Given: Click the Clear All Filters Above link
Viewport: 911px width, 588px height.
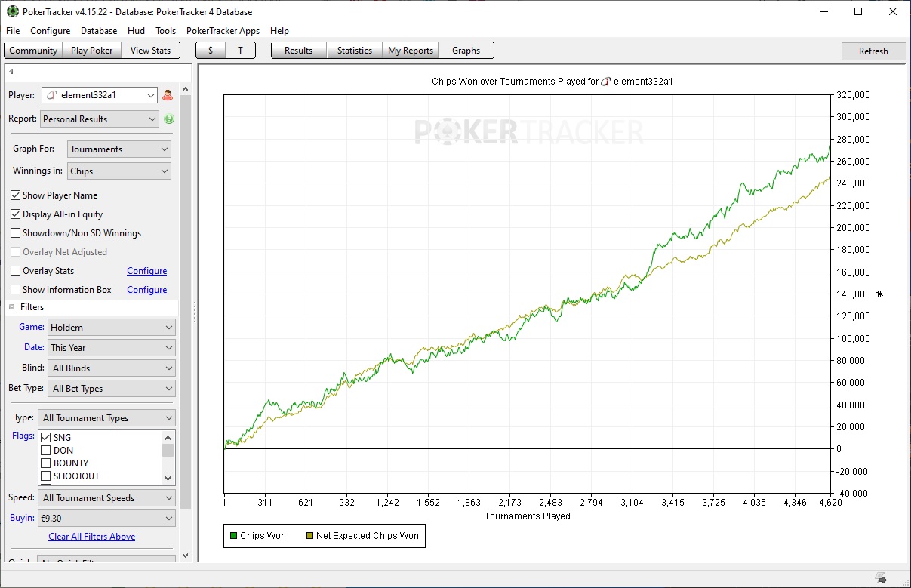Looking at the screenshot, I should click(x=92, y=537).
